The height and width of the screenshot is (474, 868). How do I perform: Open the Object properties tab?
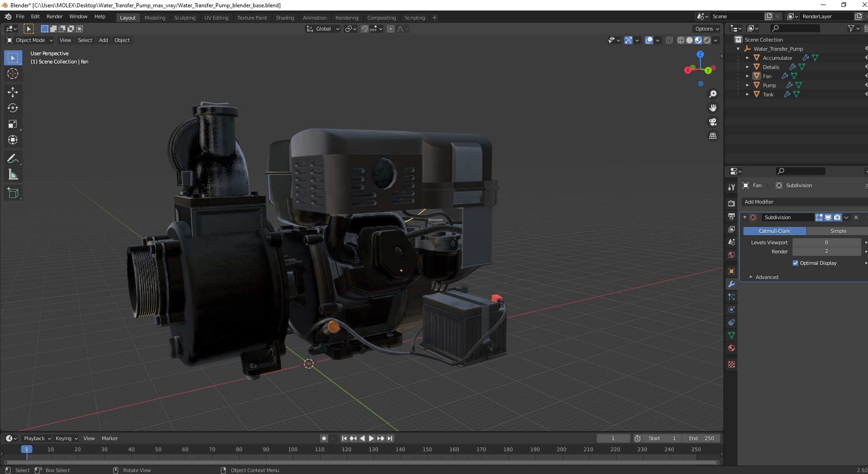click(732, 271)
